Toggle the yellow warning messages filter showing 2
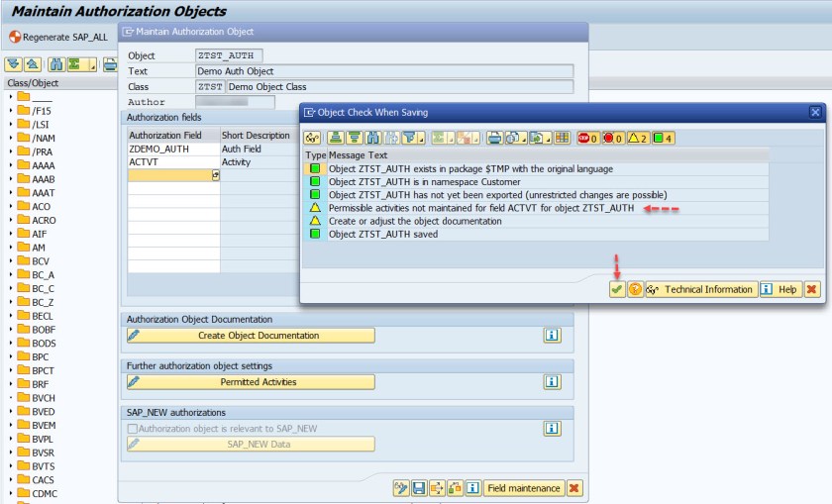 [637, 138]
